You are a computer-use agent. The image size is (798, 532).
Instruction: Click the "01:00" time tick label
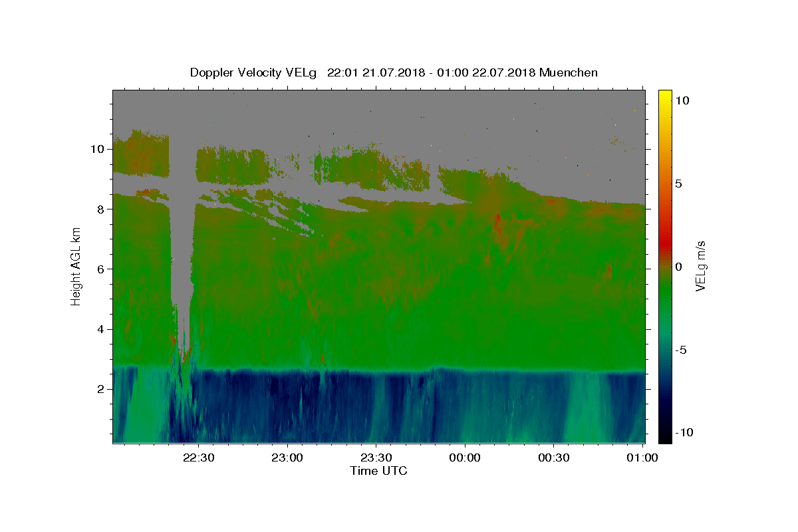click(642, 458)
